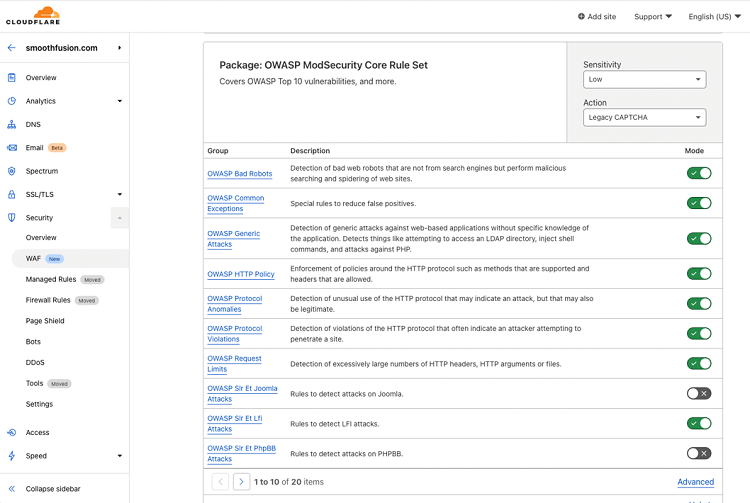This screenshot has height=503, width=750.
Task: Click the back arrow next to smoothfusion.com
Action: coord(11,48)
